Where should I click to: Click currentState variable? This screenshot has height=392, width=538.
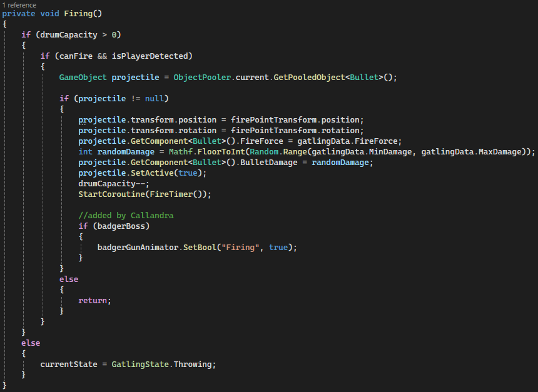[x=69, y=364]
